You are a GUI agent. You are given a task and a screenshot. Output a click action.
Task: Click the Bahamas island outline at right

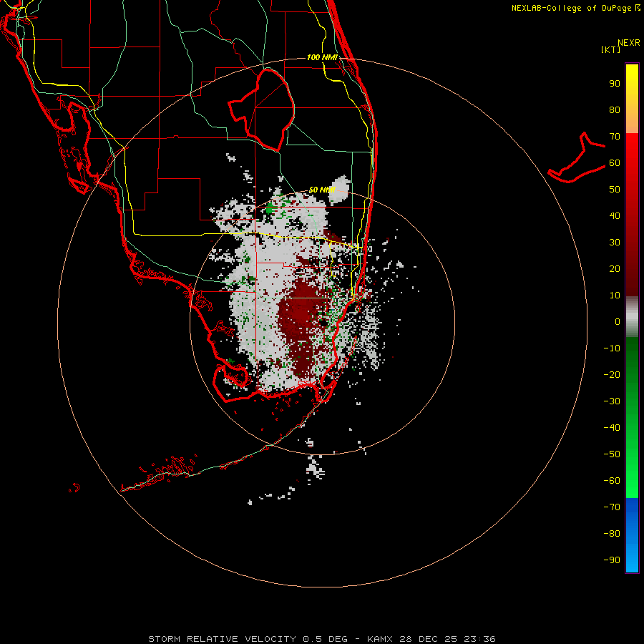point(577,157)
